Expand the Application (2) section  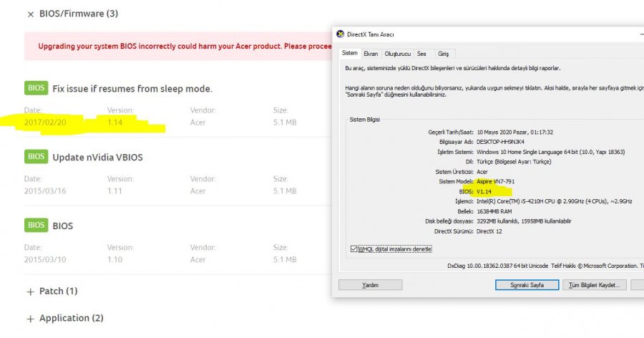pos(30,319)
